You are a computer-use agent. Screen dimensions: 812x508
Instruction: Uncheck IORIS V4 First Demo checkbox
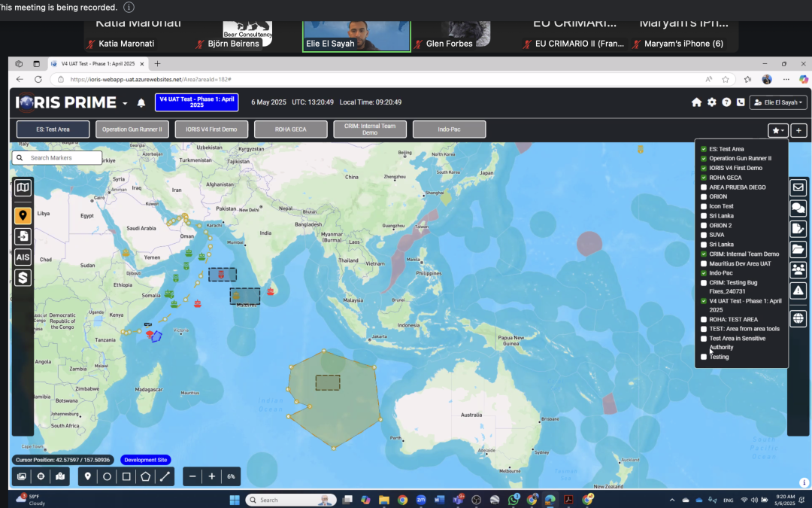click(x=704, y=168)
